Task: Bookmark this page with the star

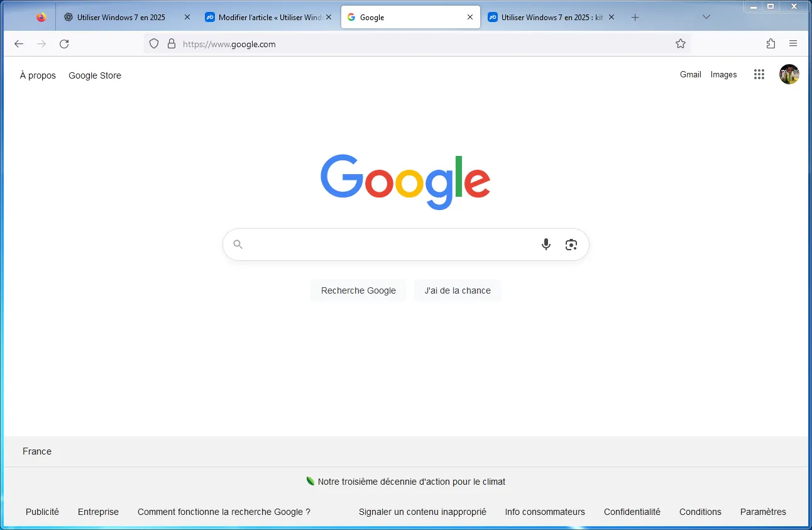Action: pyautogui.click(x=680, y=44)
